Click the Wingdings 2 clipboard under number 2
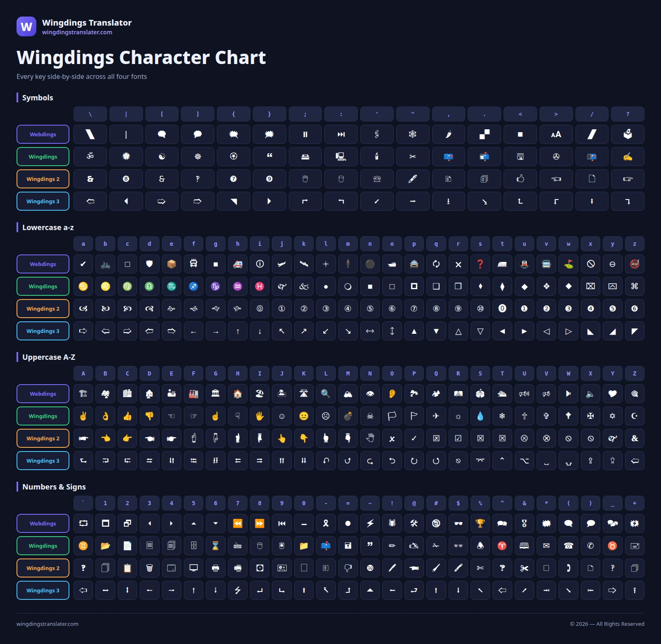Viewport: 661px width, 644px height. tap(127, 568)
